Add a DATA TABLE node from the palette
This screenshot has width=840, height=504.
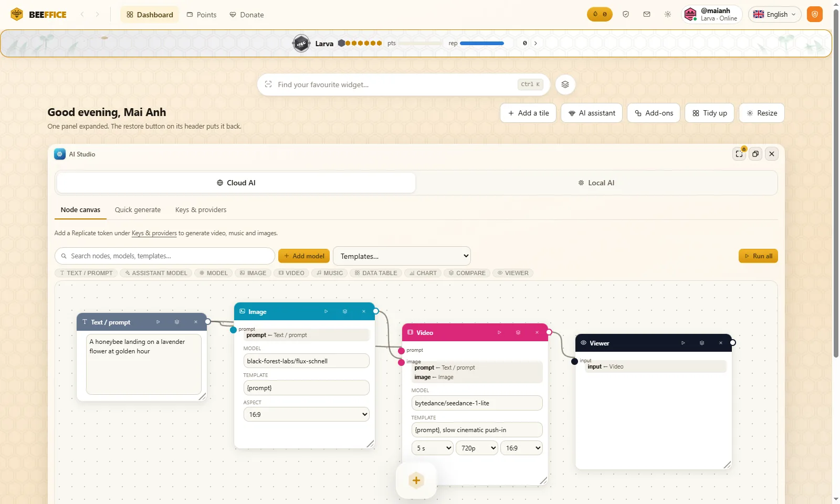coord(376,273)
